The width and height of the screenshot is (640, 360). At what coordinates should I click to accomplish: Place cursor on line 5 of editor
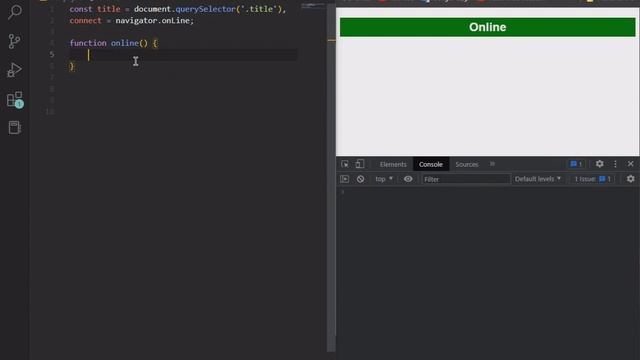tap(183, 55)
